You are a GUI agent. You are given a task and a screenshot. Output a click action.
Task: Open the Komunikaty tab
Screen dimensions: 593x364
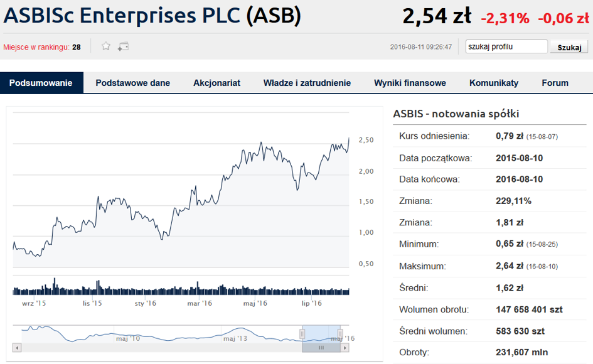[494, 83]
